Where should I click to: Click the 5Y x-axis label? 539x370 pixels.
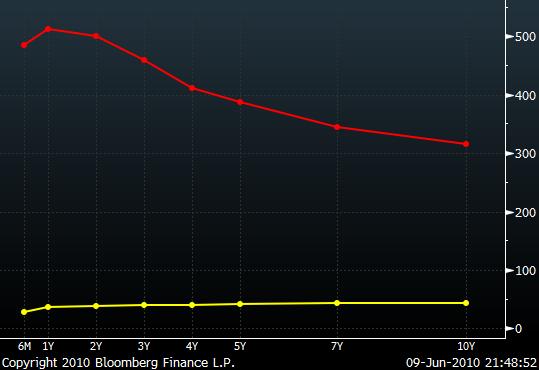tap(240, 346)
